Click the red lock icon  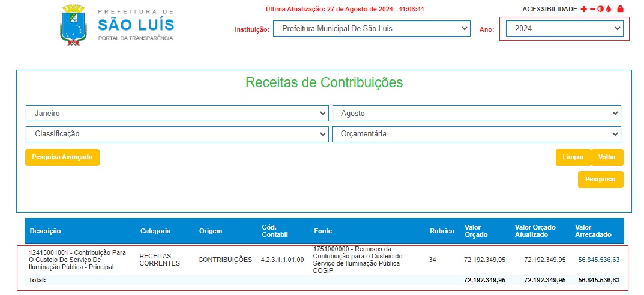[620, 9]
